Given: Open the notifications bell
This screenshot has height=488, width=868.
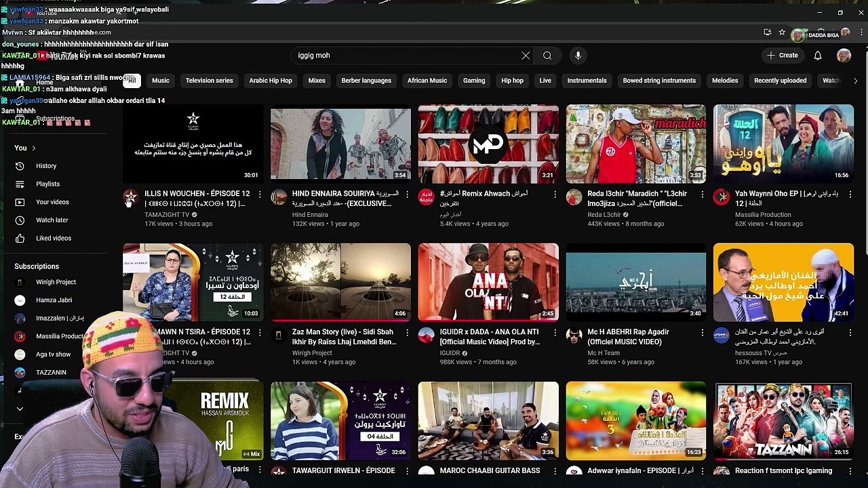Looking at the screenshot, I should pyautogui.click(x=818, y=56).
